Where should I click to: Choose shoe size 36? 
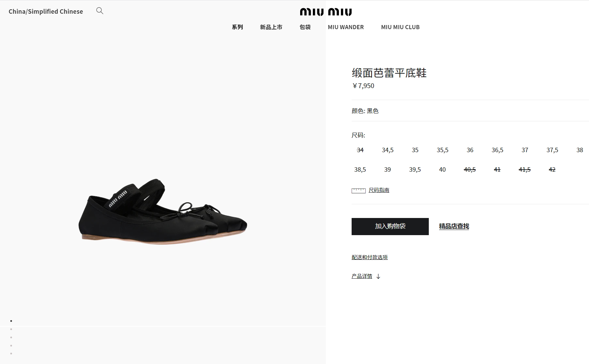(470, 150)
